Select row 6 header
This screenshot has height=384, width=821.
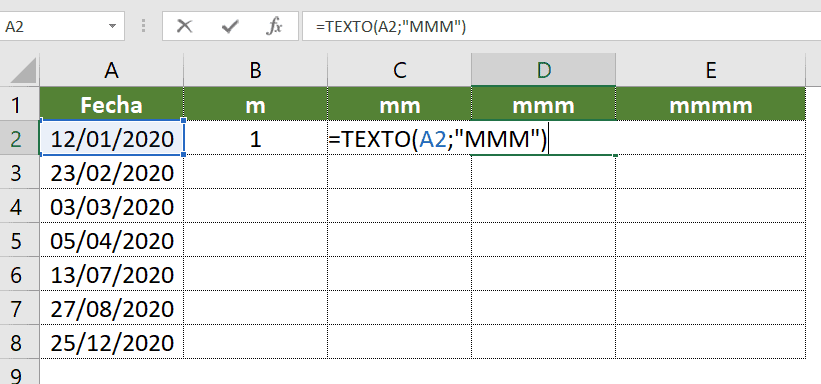19,275
